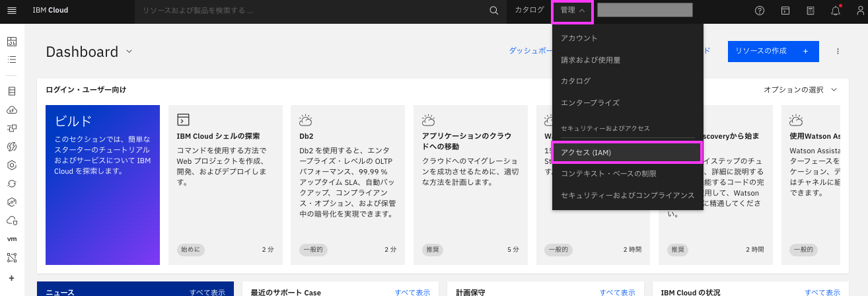
Task: Click すべて表示 next to 最近のサポート Case
Action: (412, 292)
